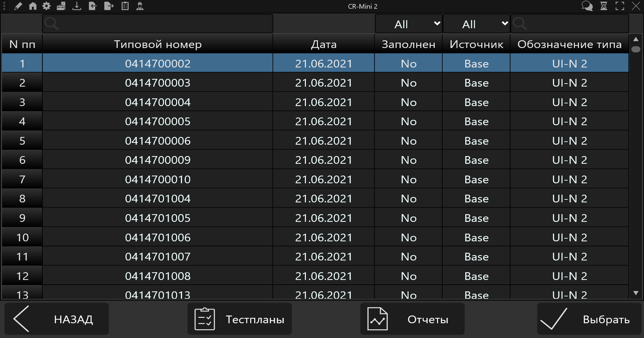Click the magnifier in type designation search
644x338 pixels.
pos(520,24)
